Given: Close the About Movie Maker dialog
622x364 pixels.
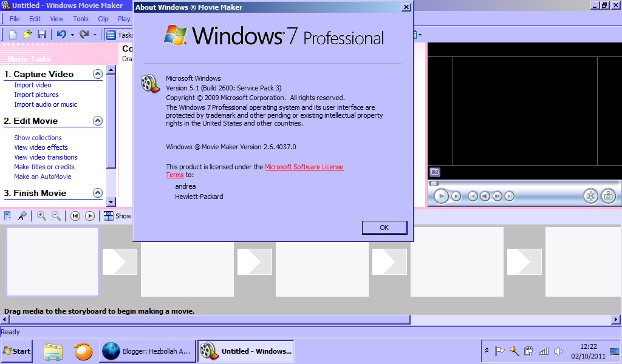Looking at the screenshot, I should pos(406,7).
